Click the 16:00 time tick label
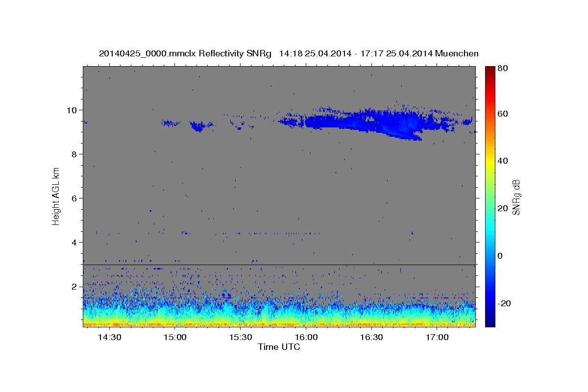The image size is (588, 392). click(x=306, y=337)
